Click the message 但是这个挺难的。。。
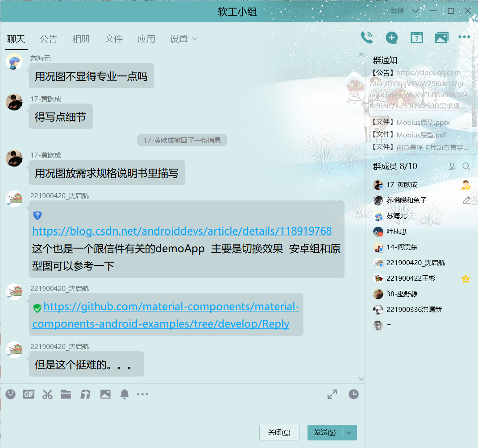Viewport: 478px width, 448px height. click(86, 364)
